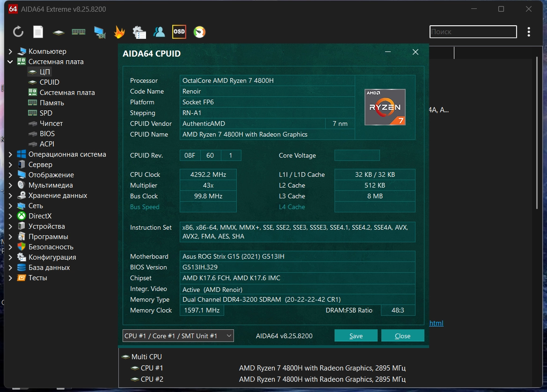Select the SPD tree item
547x392 pixels.
(x=46, y=113)
